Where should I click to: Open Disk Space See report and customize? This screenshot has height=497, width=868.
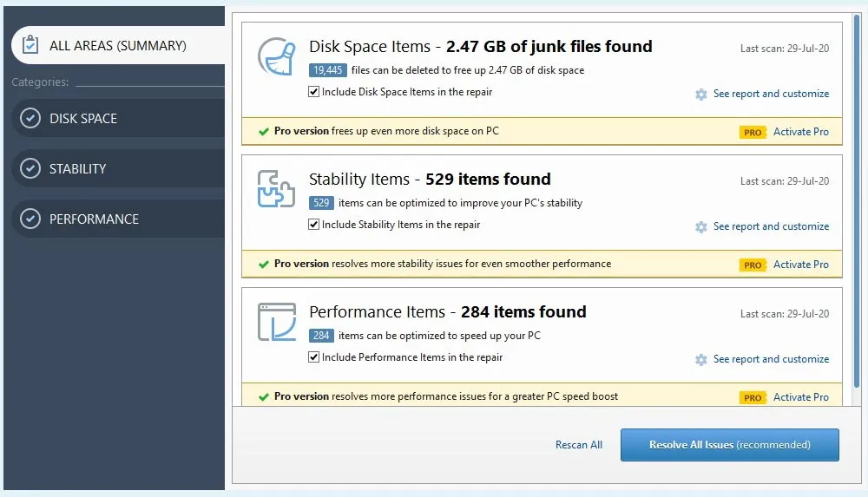tap(771, 94)
